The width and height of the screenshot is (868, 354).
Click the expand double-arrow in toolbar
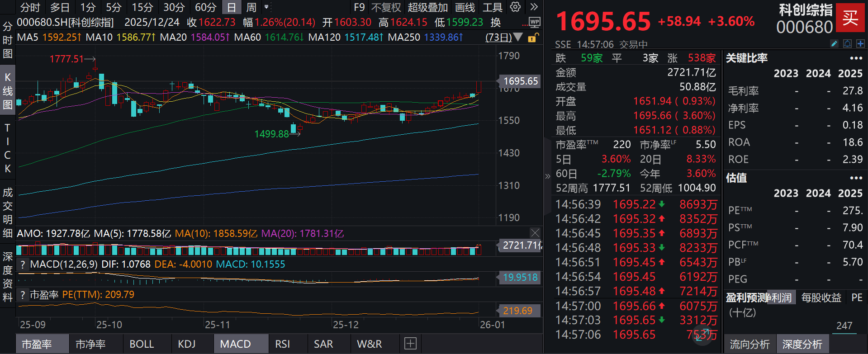(x=534, y=7)
